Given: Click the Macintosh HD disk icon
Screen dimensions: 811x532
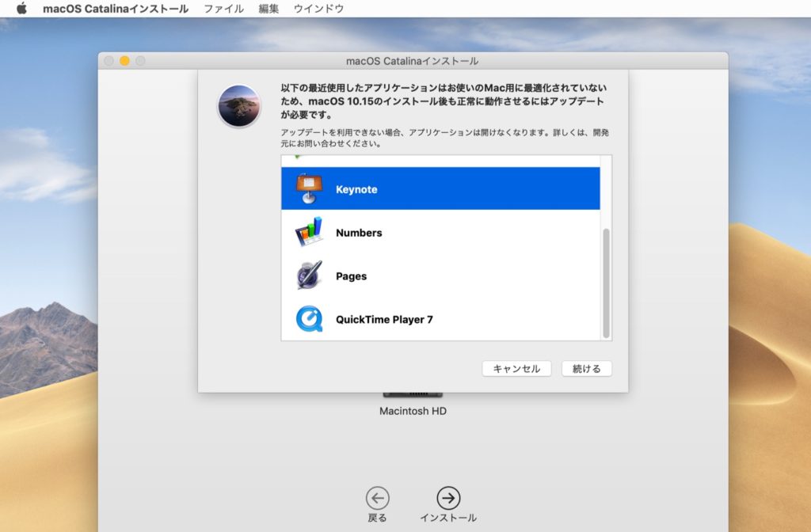Looking at the screenshot, I should [413, 395].
